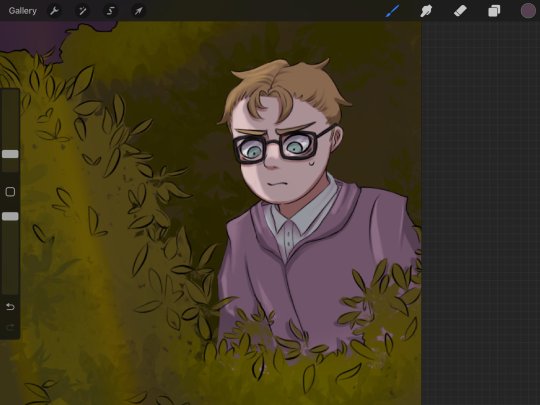The image size is (540, 405).
Task: Select the Eraser tool
Action: coord(460,11)
